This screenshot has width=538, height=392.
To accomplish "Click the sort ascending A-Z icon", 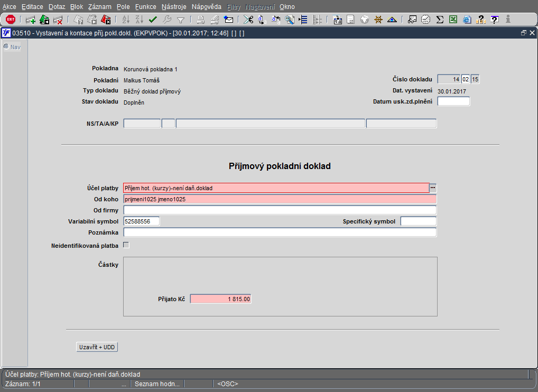I will [126, 20].
